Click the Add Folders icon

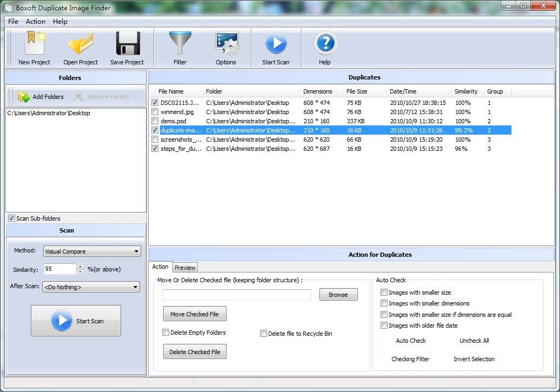pyautogui.click(x=24, y=97)
